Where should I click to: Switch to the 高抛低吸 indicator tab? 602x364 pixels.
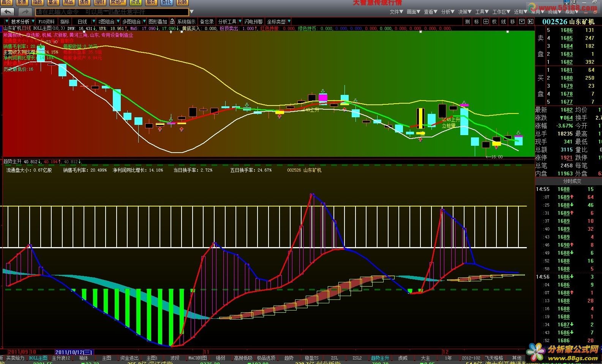tap(243, 358)
